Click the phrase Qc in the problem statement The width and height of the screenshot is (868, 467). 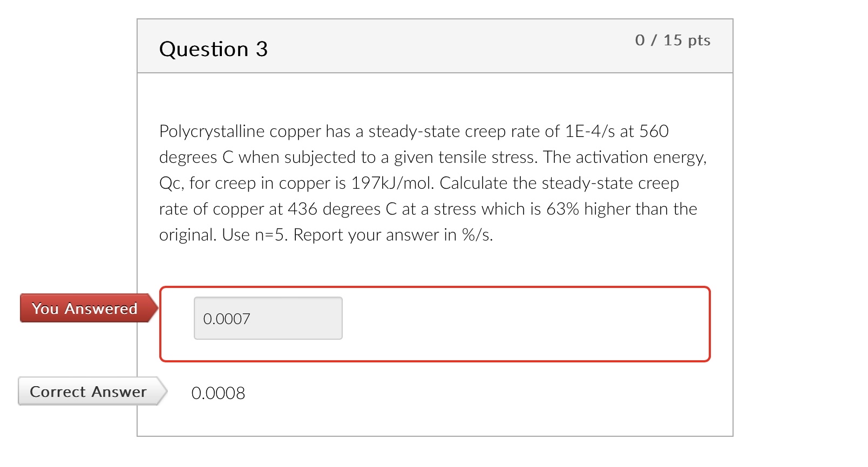point(167,183)
